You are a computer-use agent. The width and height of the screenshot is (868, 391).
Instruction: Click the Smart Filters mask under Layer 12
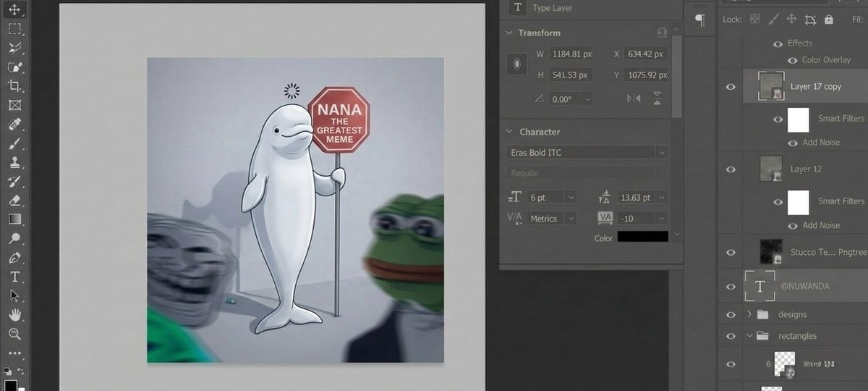click(x=798, y=201)
